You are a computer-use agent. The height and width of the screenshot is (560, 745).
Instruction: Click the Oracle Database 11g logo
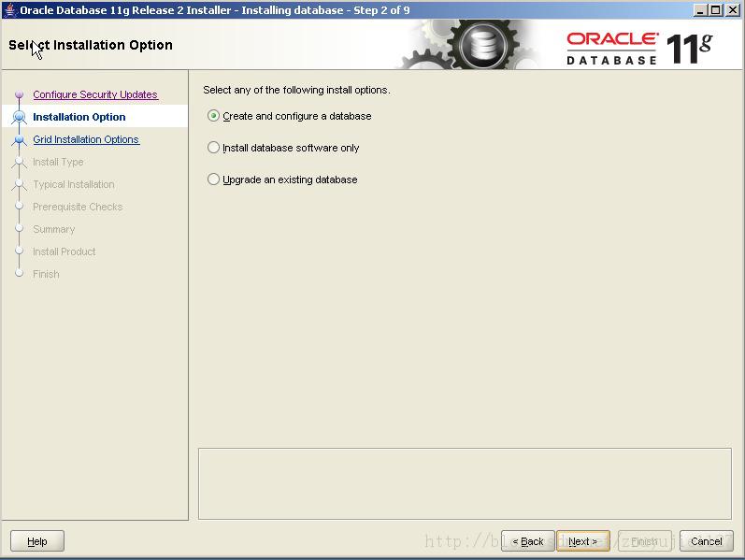[x=639, y=48]
